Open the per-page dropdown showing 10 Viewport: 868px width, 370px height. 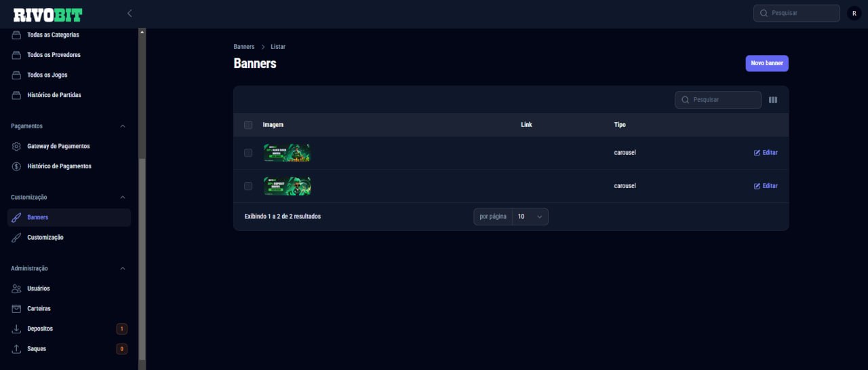[530, 217]
